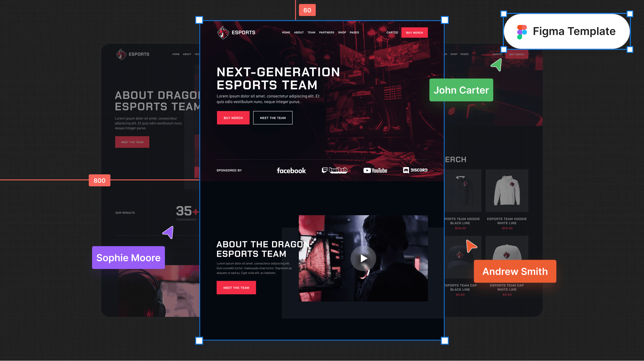The width and height of the screenshot is (644, 361).
Task: Click the orange cursor/pointer icon near Andrew Smith
Action: click(x=471, y=246)
